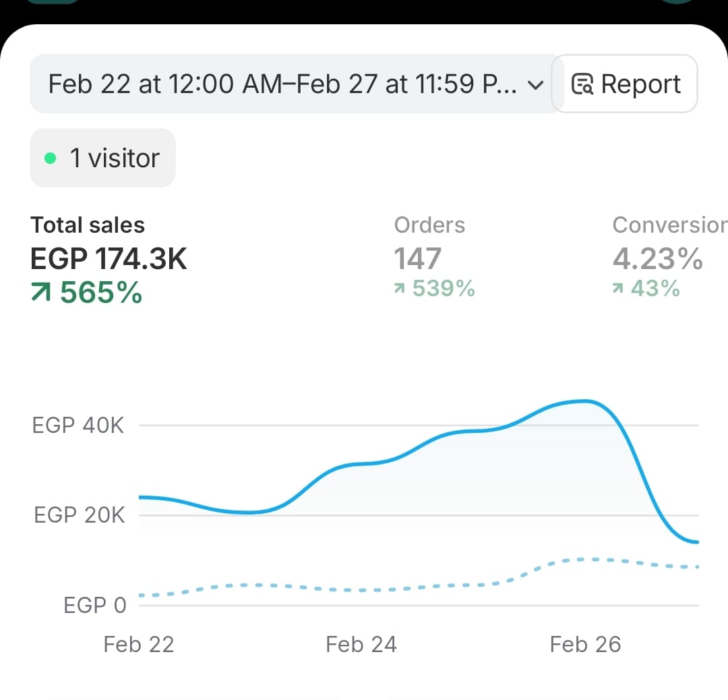Tap the 1 visitor live chip
The width and height of the screenshot is (728, 700).
[x=103, y=158]
